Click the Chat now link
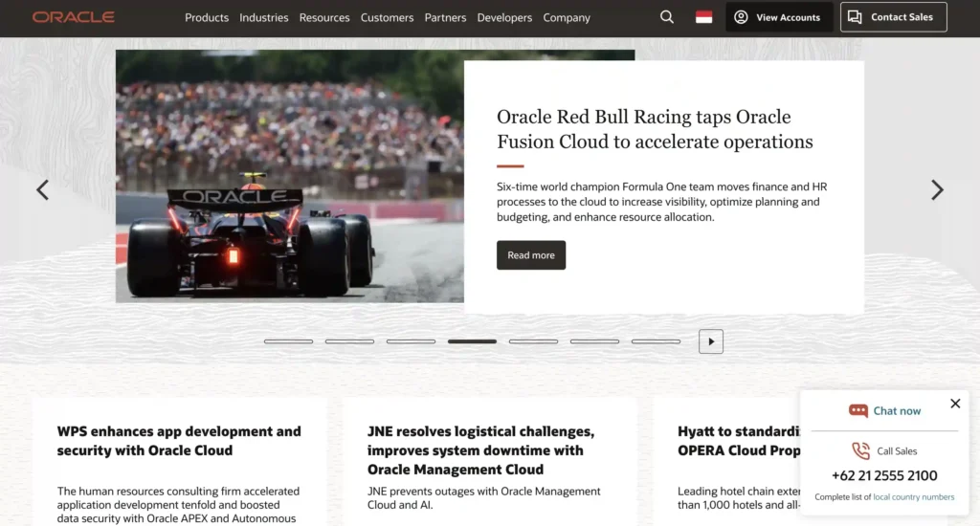This screenshot has height=526, width=980. tap(897, 410)
